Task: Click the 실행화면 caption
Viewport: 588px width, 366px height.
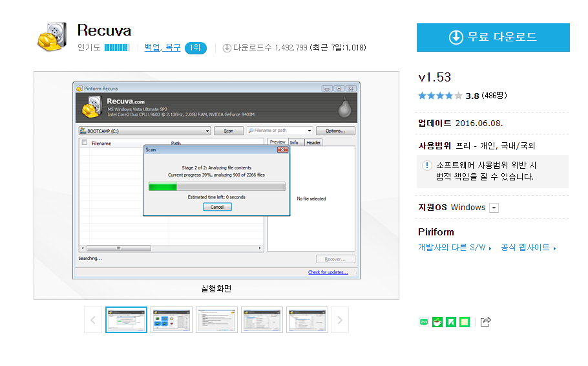Action: coord(216,288)
